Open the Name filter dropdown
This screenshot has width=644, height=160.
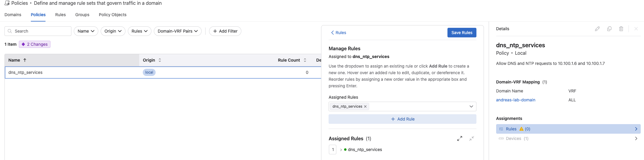(86, 31)
